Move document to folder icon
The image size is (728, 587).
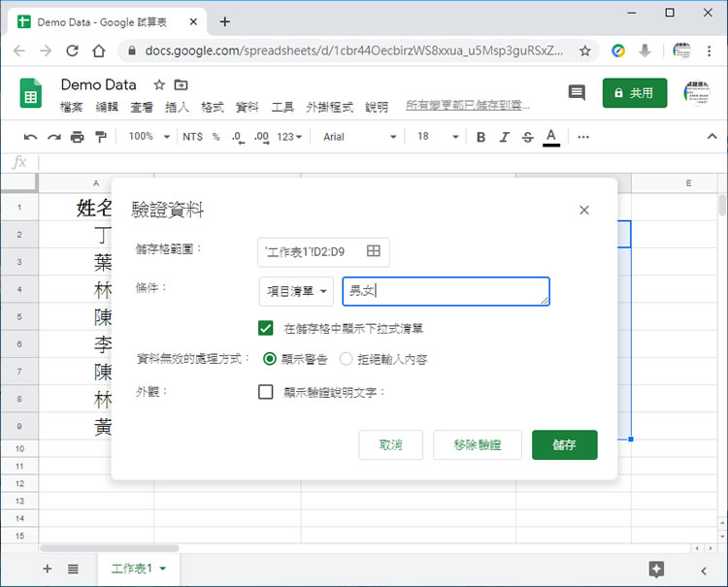pos(181,85)
